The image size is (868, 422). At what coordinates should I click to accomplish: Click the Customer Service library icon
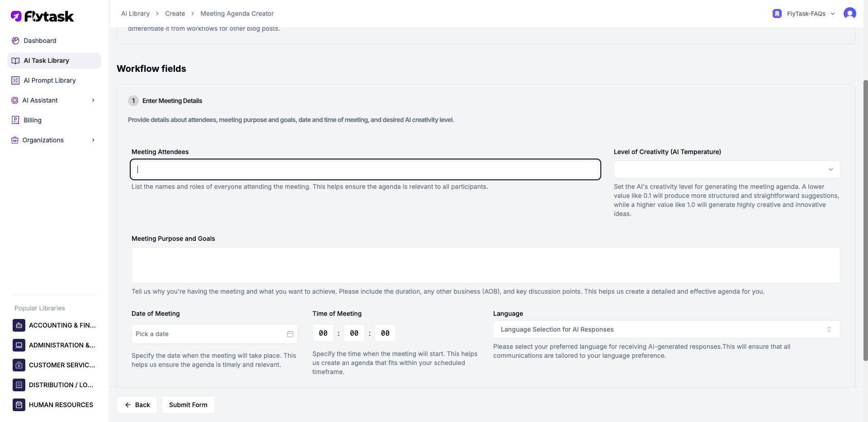coord(19,365)
